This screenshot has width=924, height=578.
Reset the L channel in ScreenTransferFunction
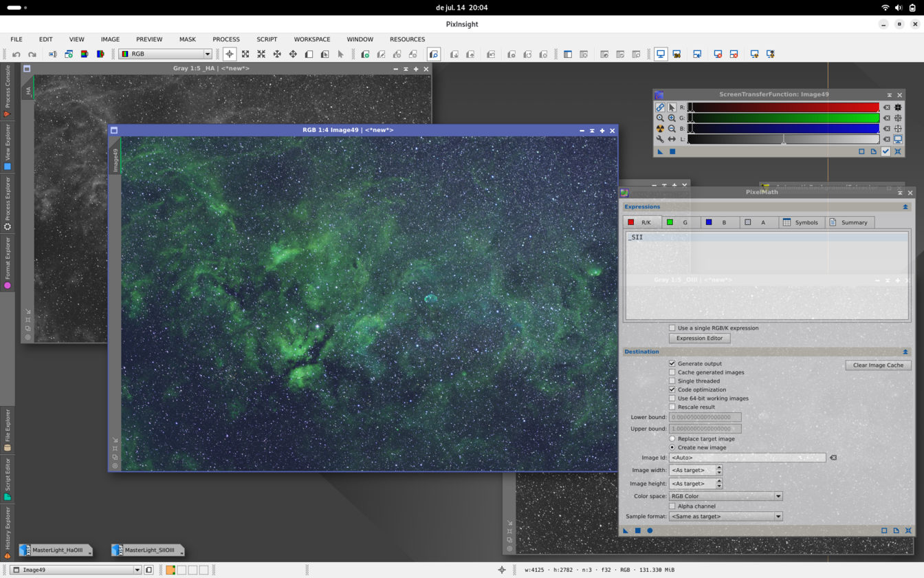coord(886,139)
